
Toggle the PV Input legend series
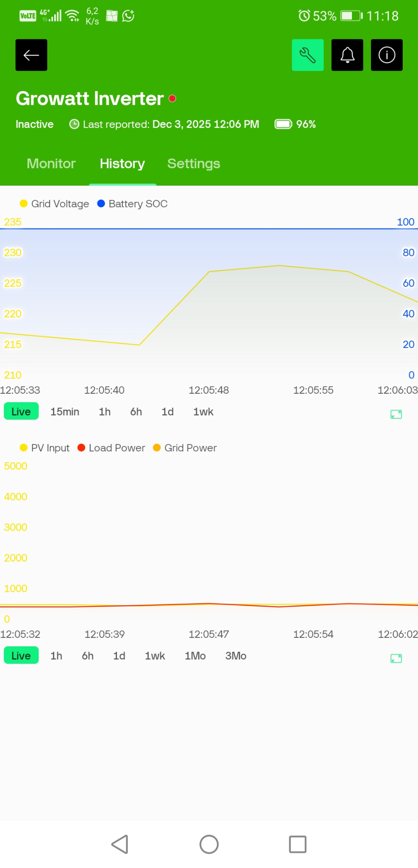(x=45, y=448)
